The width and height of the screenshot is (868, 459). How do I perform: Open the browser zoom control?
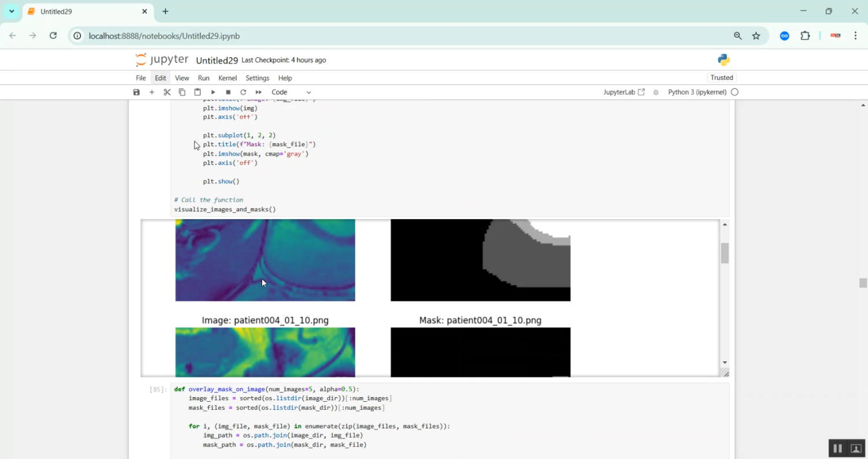(738, 36)
